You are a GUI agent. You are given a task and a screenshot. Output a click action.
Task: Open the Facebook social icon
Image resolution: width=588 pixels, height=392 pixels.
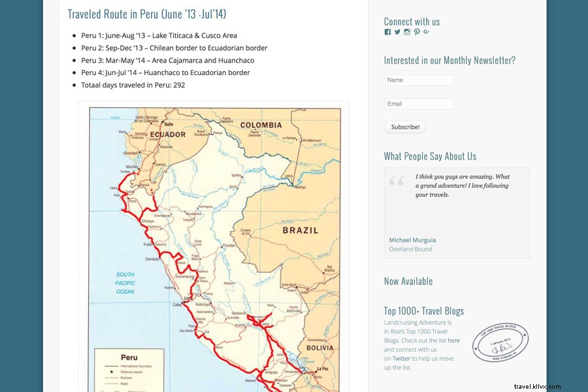387,32
